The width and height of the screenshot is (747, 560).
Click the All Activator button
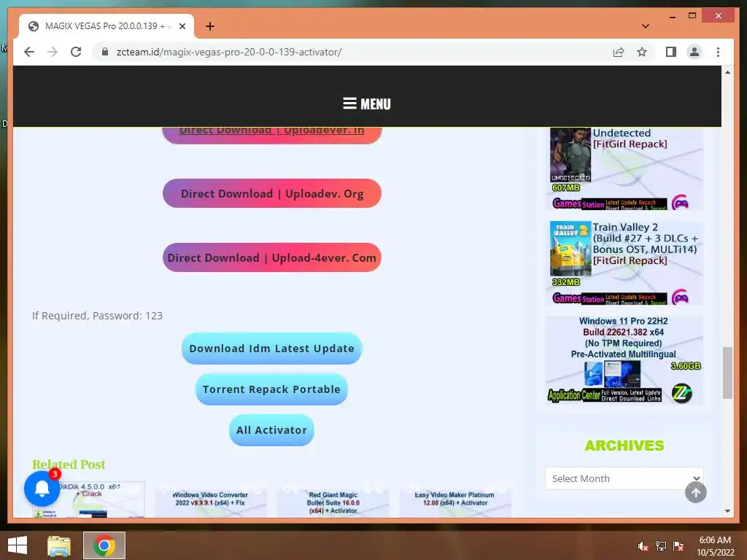coord(271,430)
